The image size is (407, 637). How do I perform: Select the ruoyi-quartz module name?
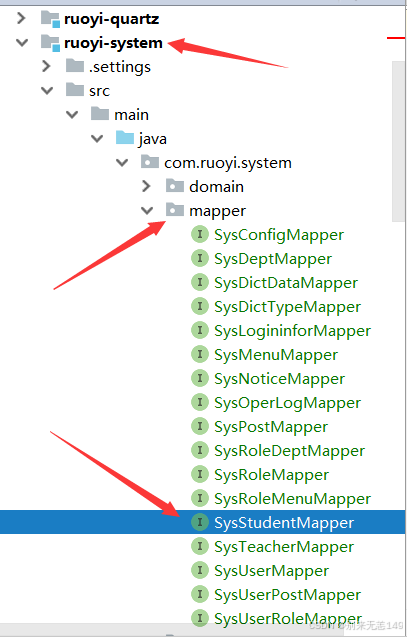(112, 19)
